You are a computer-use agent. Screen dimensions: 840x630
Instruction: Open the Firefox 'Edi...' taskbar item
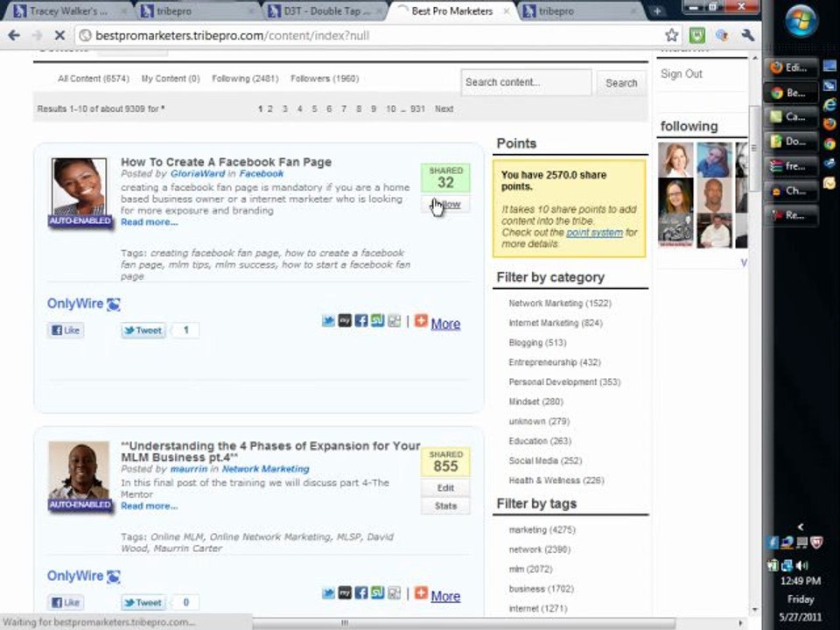click(x=791, y=67)
